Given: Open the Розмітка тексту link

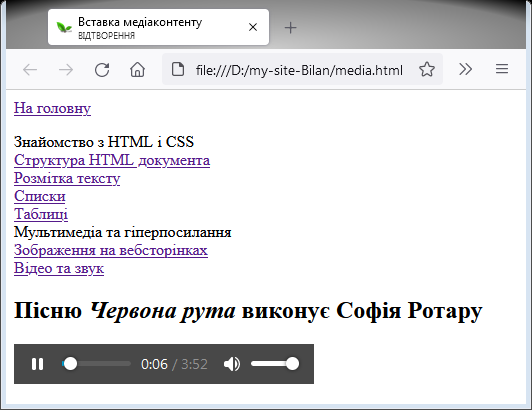Looking at the screenshot, I should tap(67, 178).
